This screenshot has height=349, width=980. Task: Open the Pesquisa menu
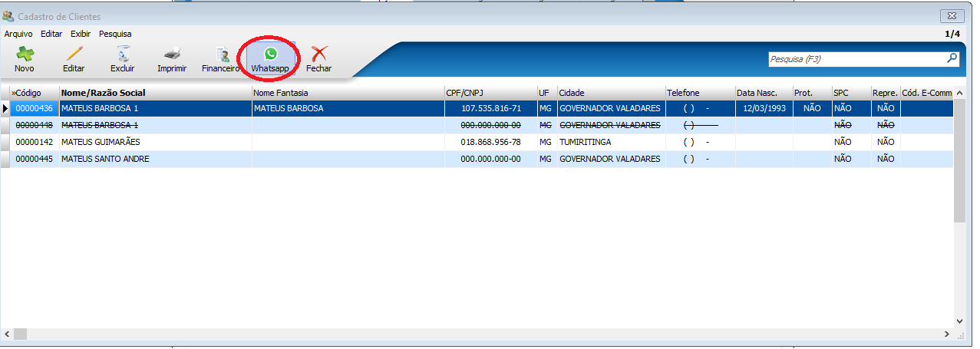(115, 34)
